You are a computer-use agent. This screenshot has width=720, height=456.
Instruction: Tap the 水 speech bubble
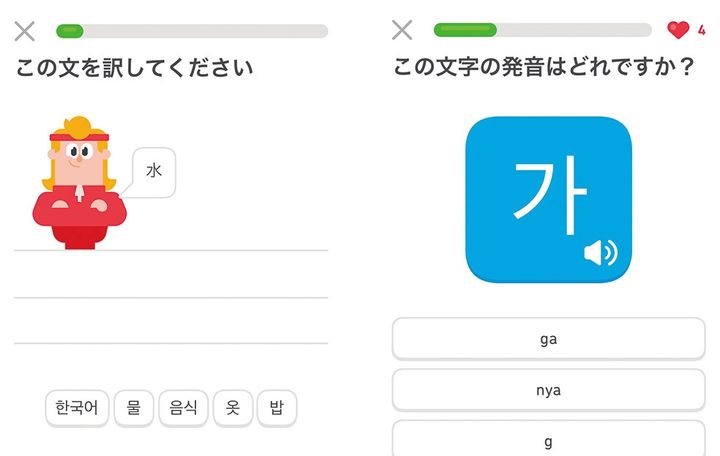click(x=154, y=172)
